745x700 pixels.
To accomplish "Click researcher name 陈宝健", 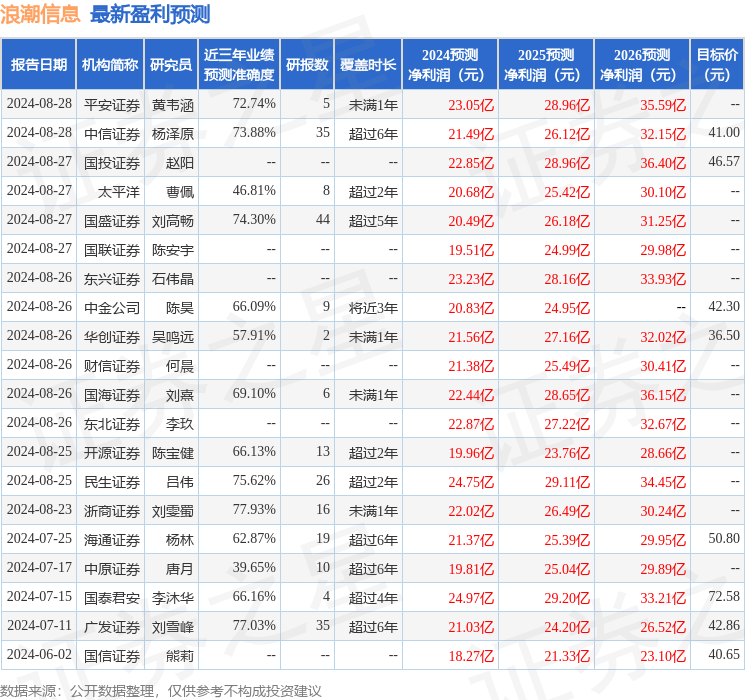I will pos(173,452).
